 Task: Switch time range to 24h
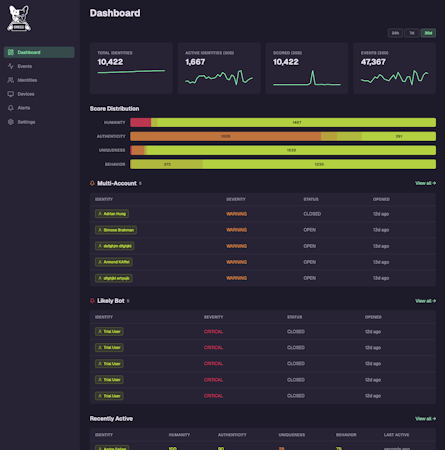click(x=395, y=33)
